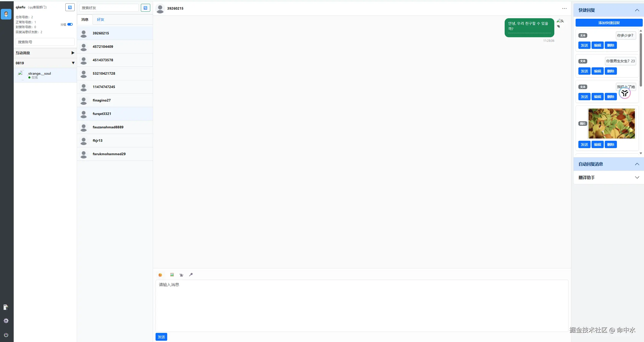
Task: Toggle the 分组 grouping switch
Action: click(x=70, y=24)
